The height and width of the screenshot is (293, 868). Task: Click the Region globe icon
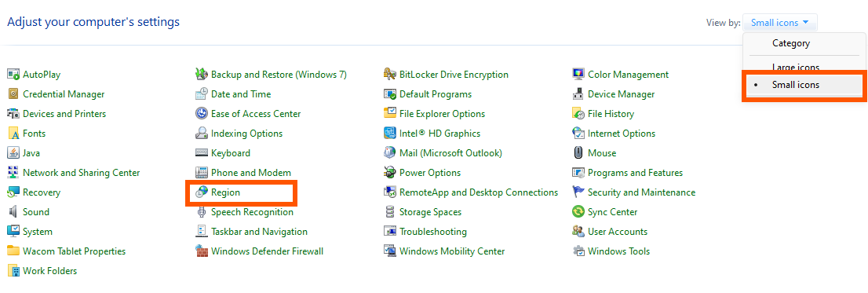pyautogui.click(x=202, y=192)
